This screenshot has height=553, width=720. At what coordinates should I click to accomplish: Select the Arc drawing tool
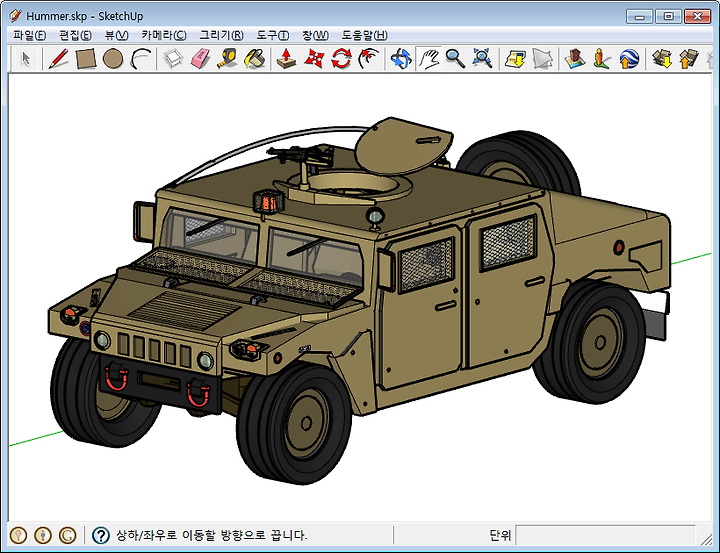[x=141, y=59]
